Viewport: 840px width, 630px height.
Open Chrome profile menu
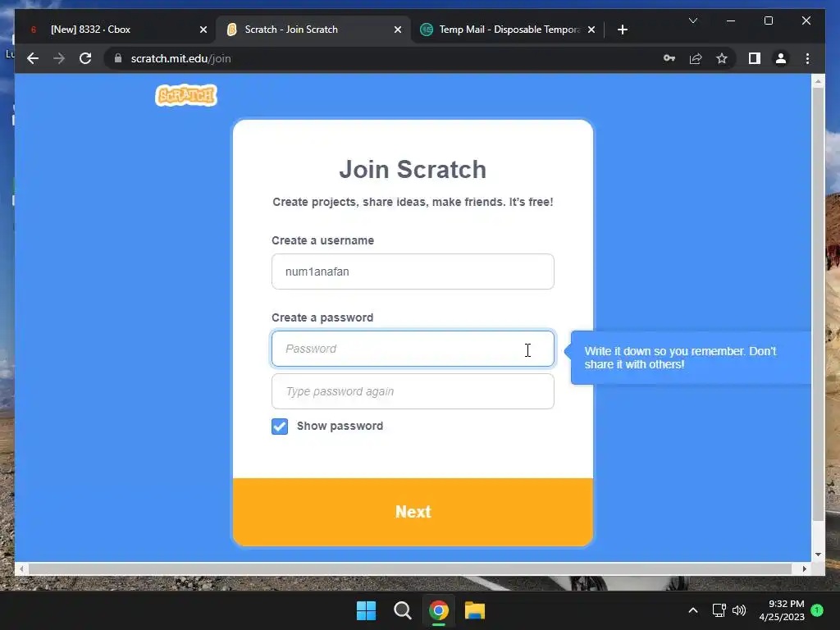tap(781, 58)
